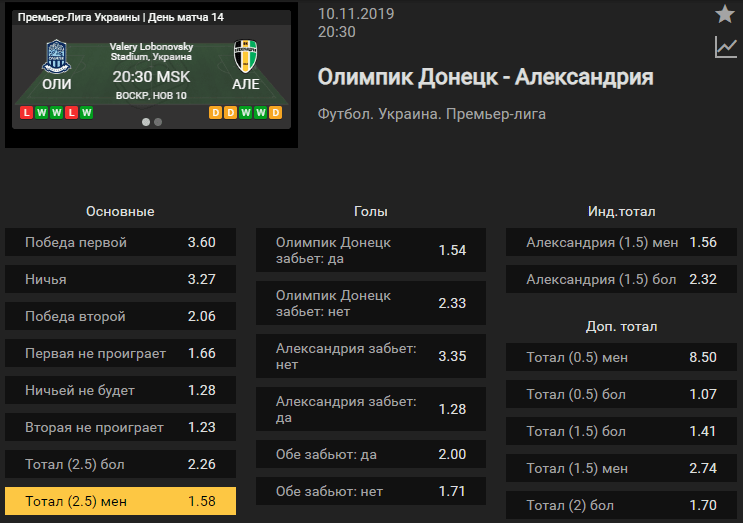Image resolution: width=743 pixels, height=523 pixels.
Task: Click the ОЛИ team abbreviation
Action: pos(57,84)
